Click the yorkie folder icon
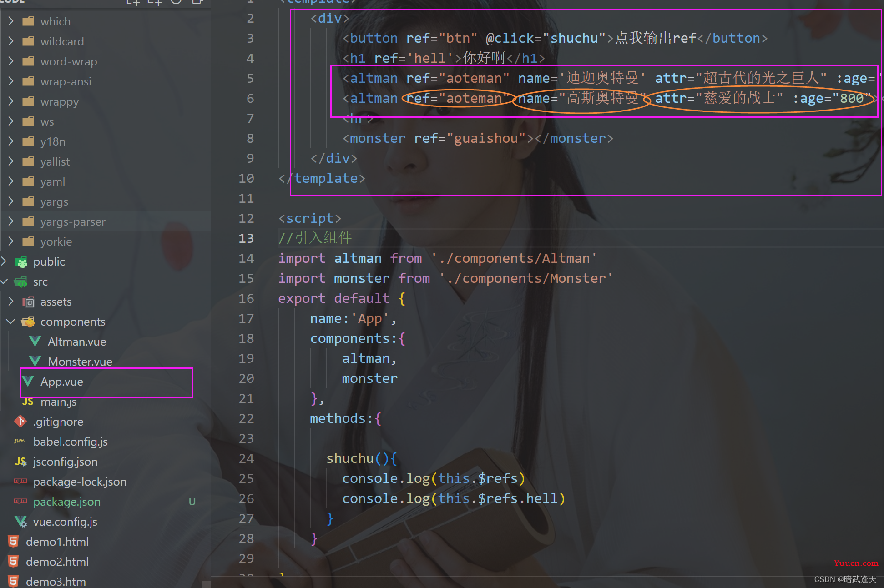The image size is (884, 588). click(28, 241)
